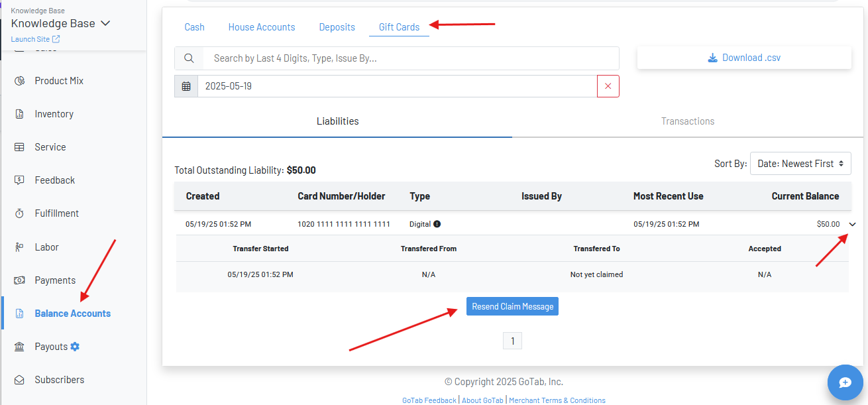Click the Fulfillment timer icon
Screen dimensions: 868x405
pos(19,213)
